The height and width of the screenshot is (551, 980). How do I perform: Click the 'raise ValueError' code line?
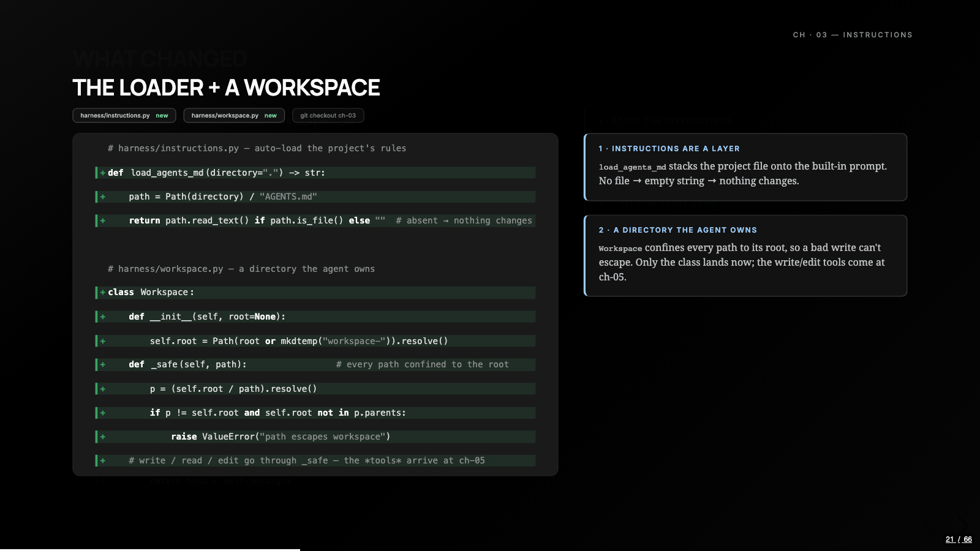[x=315, y=437]
